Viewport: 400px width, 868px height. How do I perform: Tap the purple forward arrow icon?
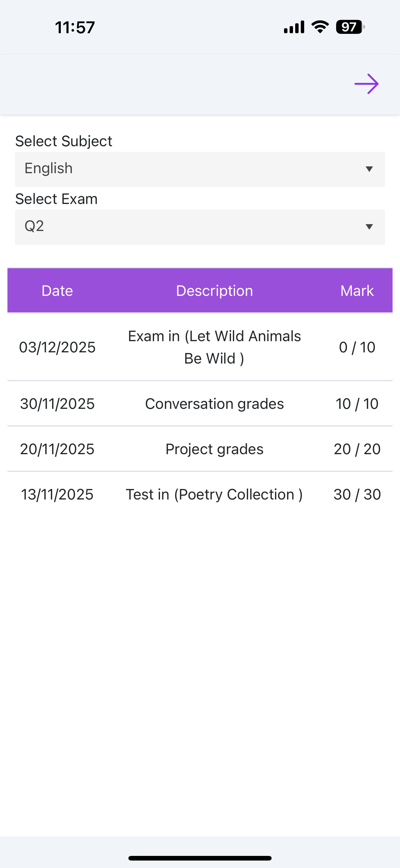[366, 84]
